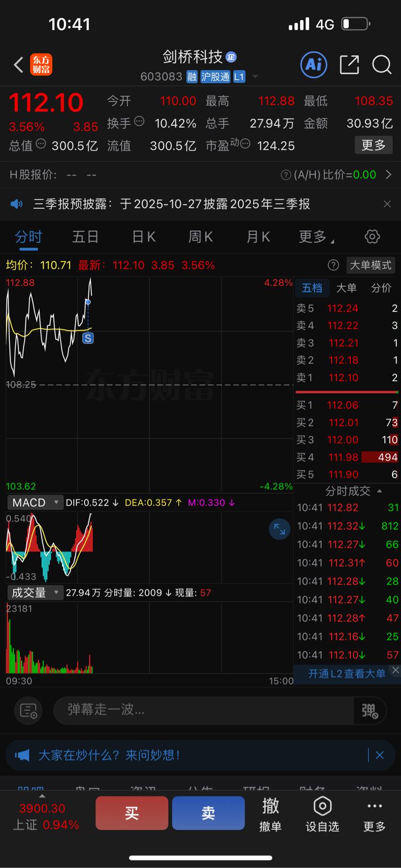Screen dimensions: 401x868
Task: Toggle 大单模式
Action: 370,265
